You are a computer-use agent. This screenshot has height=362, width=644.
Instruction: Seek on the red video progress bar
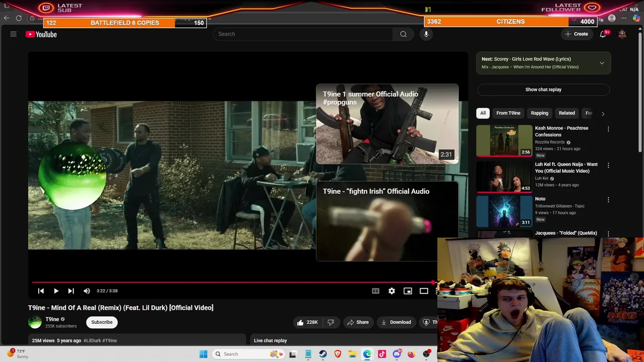tap(233, 283)
